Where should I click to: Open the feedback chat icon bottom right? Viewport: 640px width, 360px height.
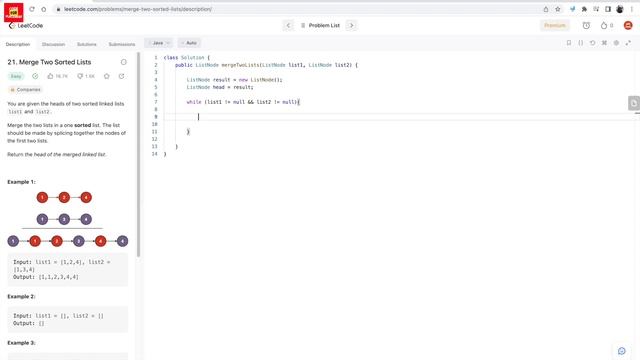coord(622,351)
